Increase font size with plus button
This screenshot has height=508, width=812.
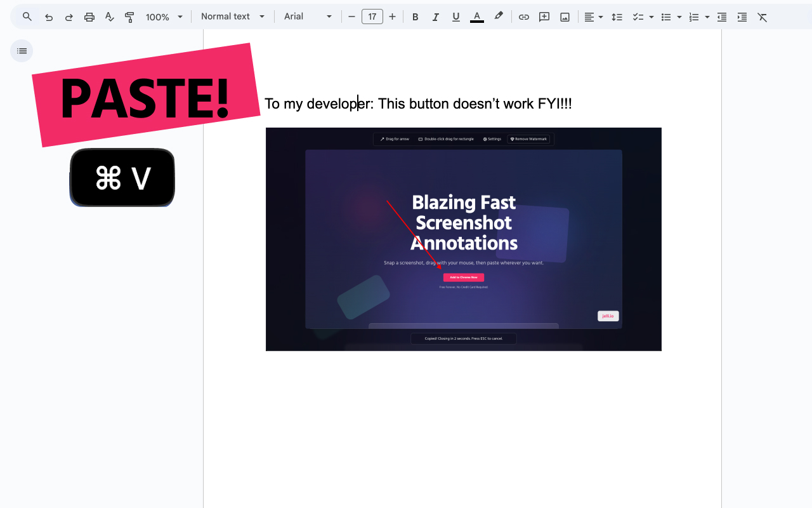[392, 17]
